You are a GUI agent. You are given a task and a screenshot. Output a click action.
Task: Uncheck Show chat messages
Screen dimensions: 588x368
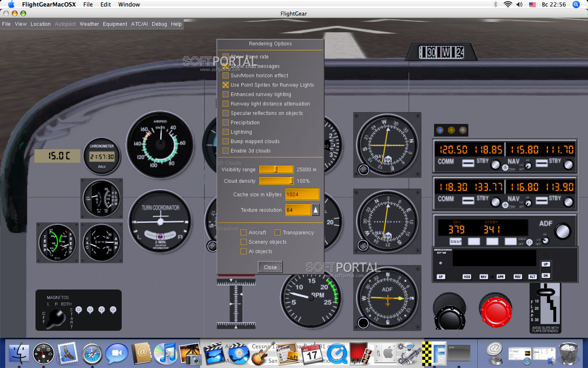pos(225,66)
